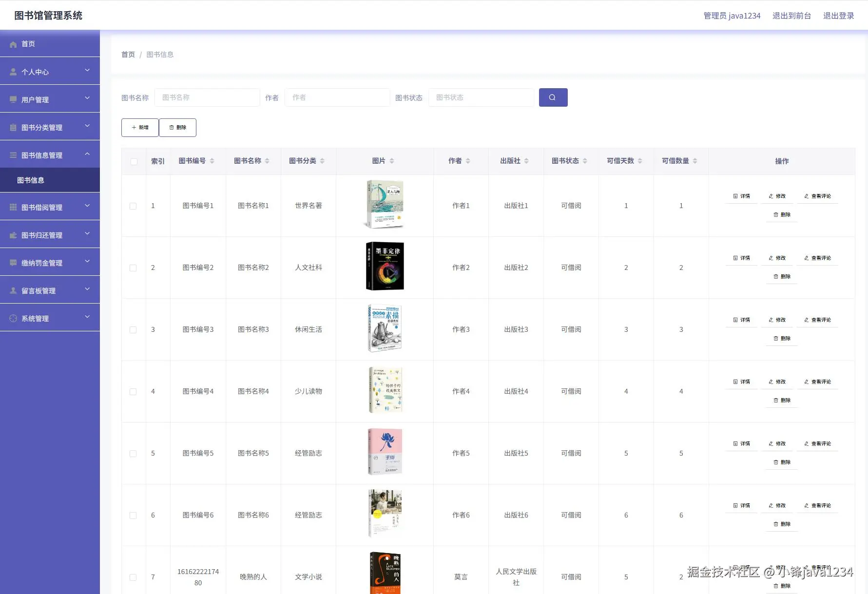The image size is (868, 594).
Task: Click the 删除 batch delete button
Action: coord(178,128)
